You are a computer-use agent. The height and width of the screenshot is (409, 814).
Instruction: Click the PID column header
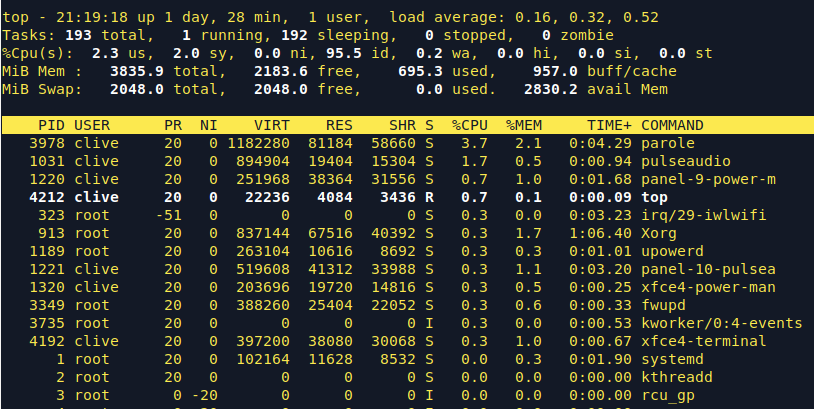[x=51, y=126]
